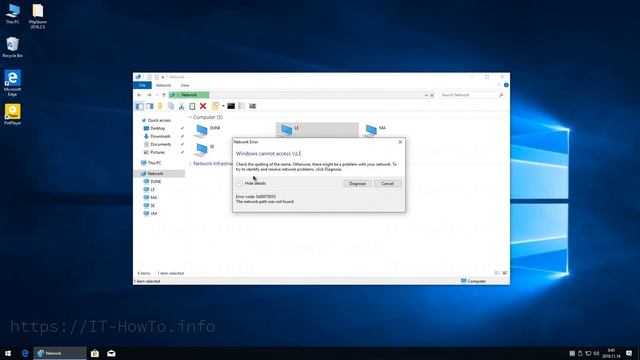Screen dimensions: 640x360
Task: Open the View ribbon tab
Action: click(x=185, y=85)
